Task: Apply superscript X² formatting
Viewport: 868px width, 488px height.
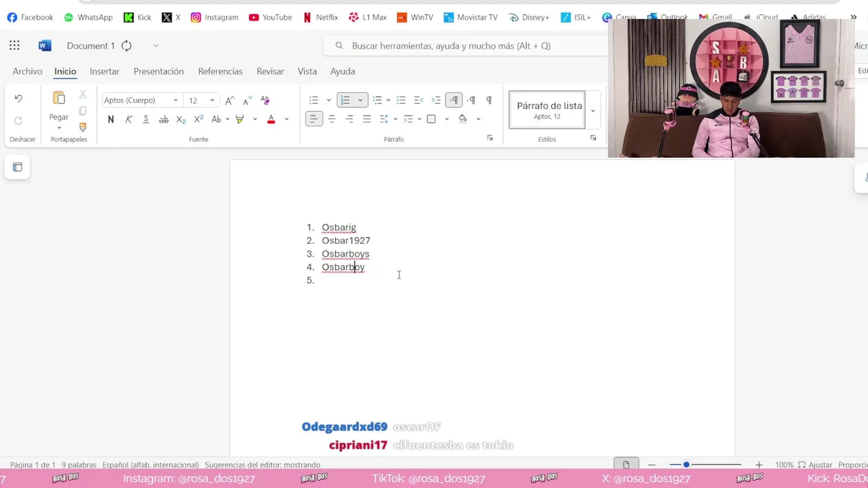Action: coord(199,119)
